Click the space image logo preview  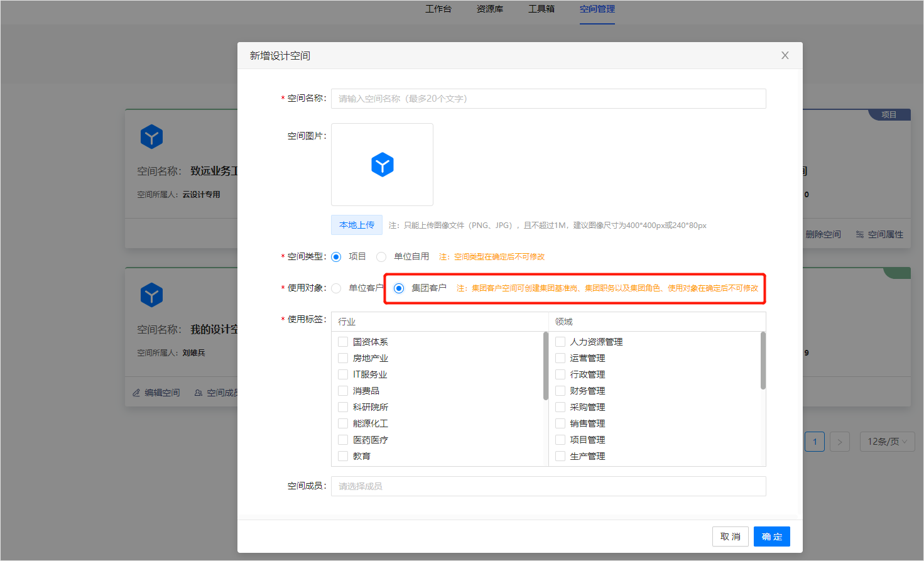(382, 165)
